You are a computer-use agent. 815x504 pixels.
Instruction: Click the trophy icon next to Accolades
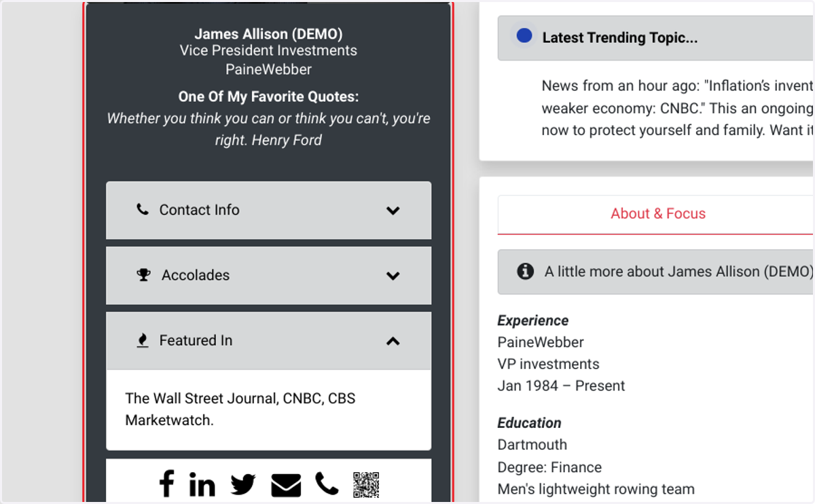coord(143,274)
